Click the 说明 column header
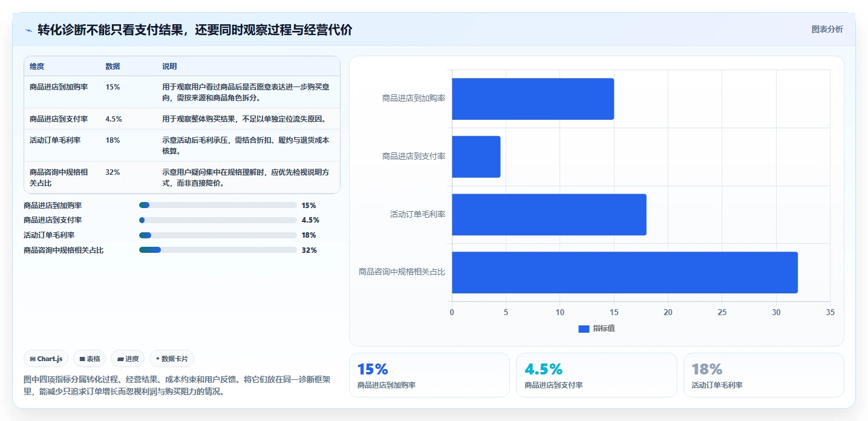This screenshot has width=868, height=421. [169, 67]
